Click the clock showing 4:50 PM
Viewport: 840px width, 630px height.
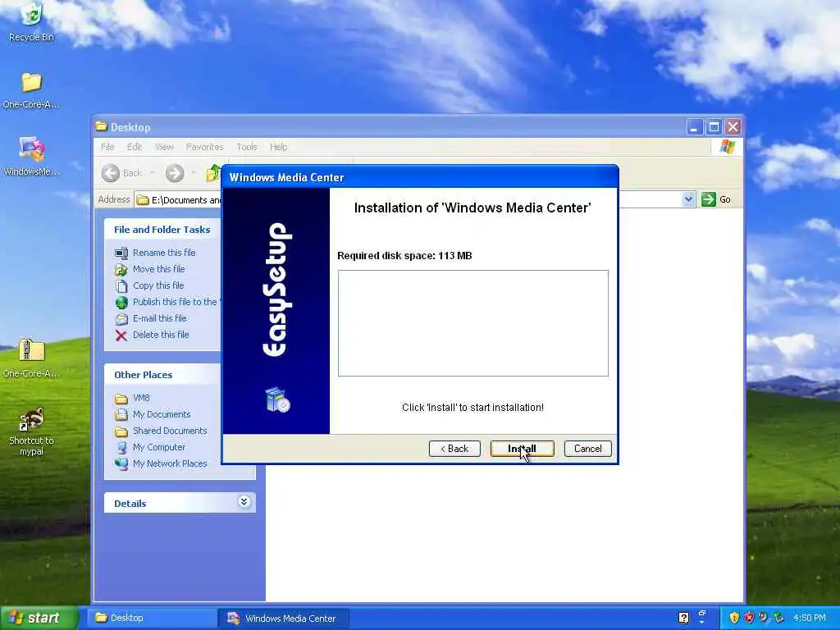(810, 618)
